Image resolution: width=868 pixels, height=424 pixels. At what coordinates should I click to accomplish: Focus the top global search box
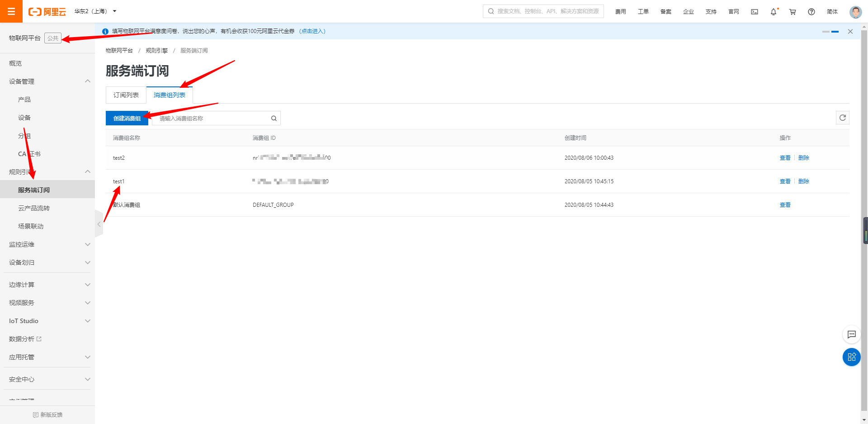pyautogui.click(x=543, y=11)
